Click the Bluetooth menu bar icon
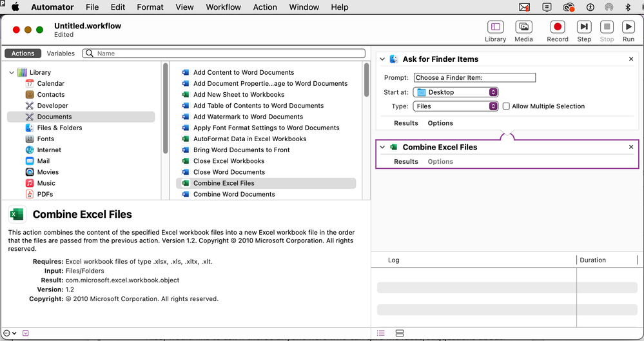This screenshot has height=341, width=644. point(628,7)
